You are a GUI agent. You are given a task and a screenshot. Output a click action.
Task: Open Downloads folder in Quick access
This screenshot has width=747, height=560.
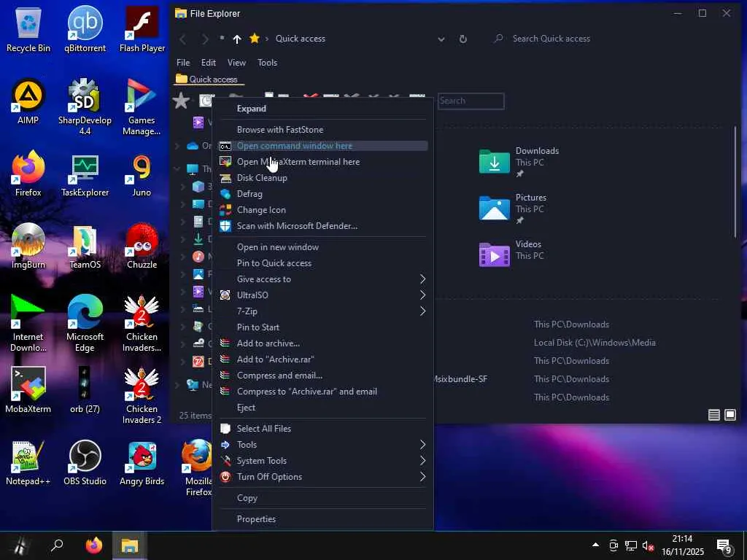click(x=519, y=162)
